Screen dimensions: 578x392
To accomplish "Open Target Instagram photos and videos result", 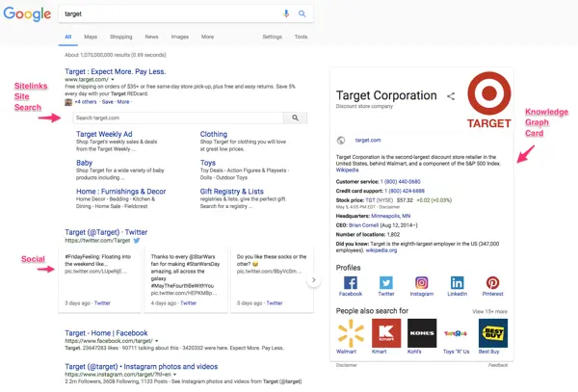I will coord(142,367).
